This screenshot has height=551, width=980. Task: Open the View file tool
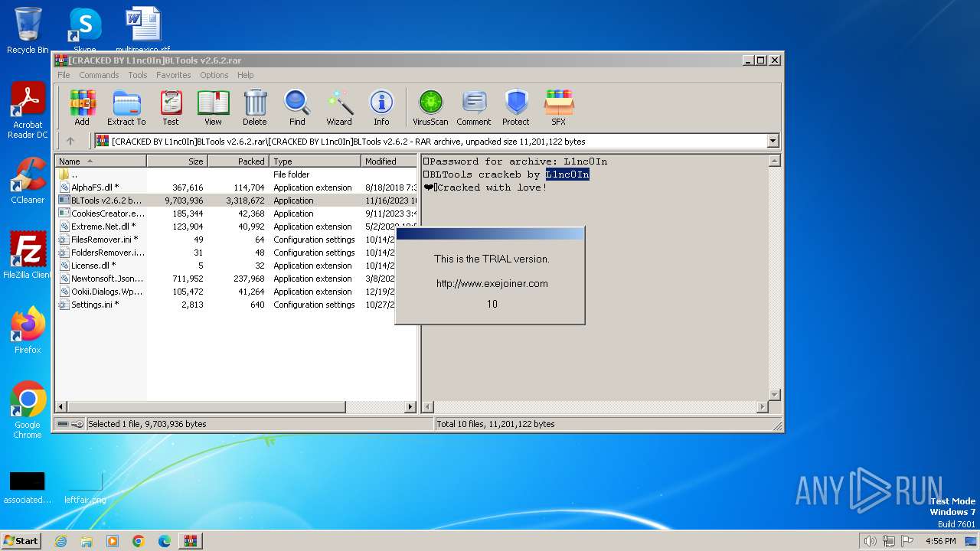point(213,107)
